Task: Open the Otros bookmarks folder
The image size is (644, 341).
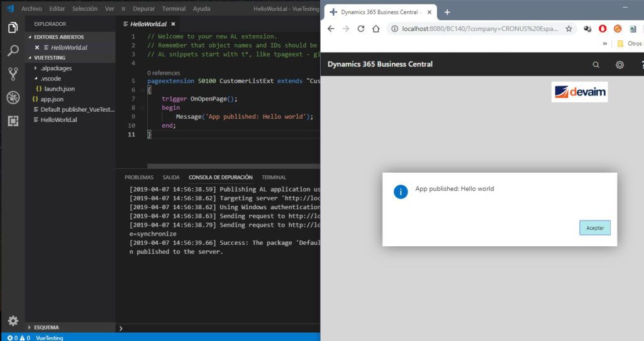Action: 630,43
